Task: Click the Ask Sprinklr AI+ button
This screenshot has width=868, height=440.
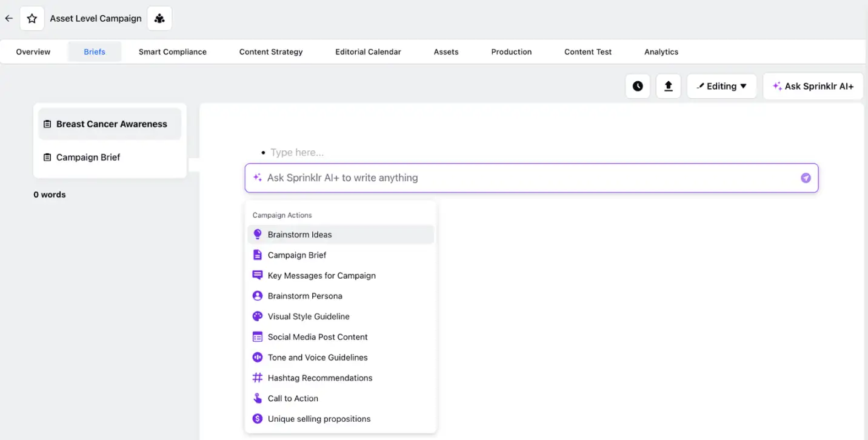Action: (x=813, y=85)
